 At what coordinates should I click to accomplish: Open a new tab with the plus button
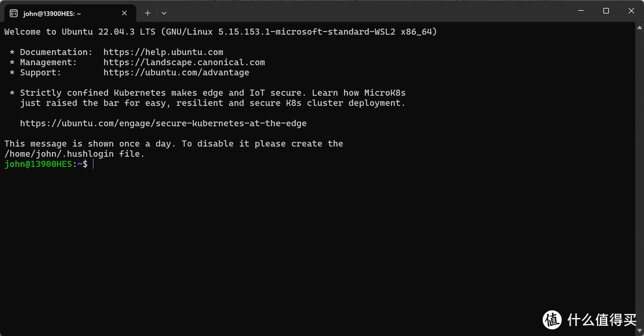coord(148,13)
